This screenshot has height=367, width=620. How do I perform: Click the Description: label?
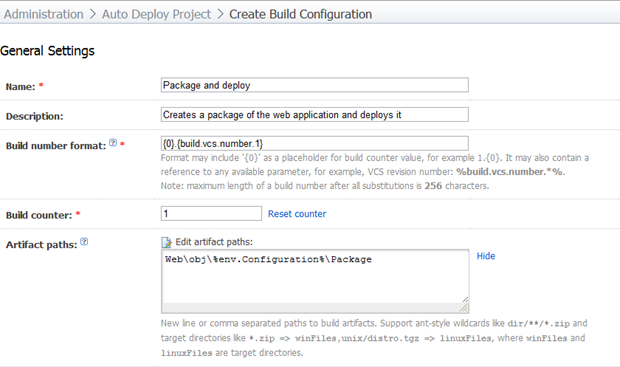click(34, 116)
